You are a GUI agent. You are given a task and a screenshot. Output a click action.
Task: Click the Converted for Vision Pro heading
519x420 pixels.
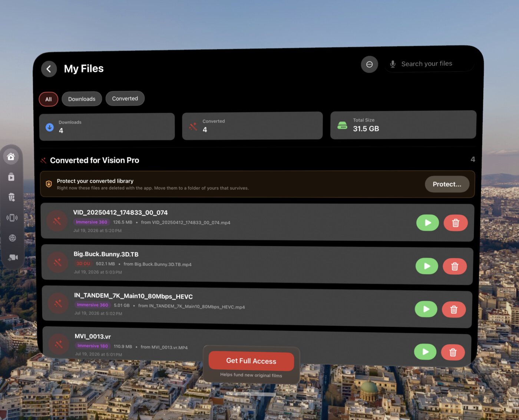pyautogui.click(x=95, y=160)
